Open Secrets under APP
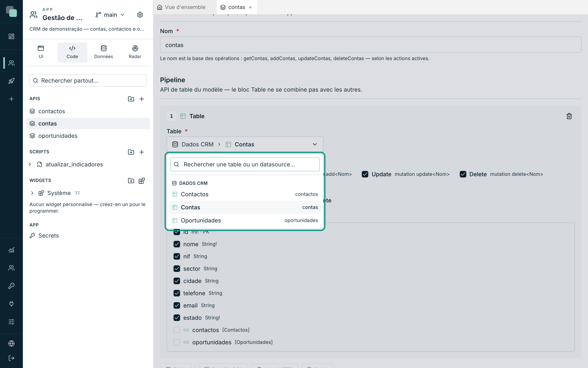 [x=88, y=236]
